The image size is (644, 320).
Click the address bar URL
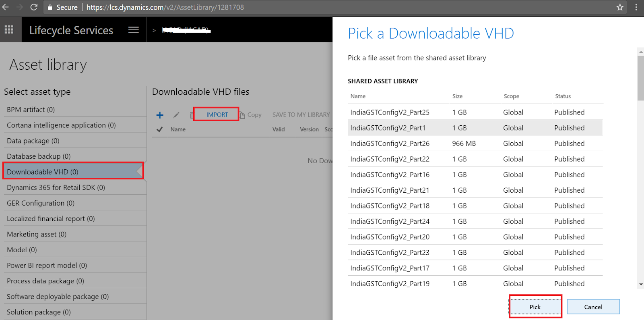[165, 7]
